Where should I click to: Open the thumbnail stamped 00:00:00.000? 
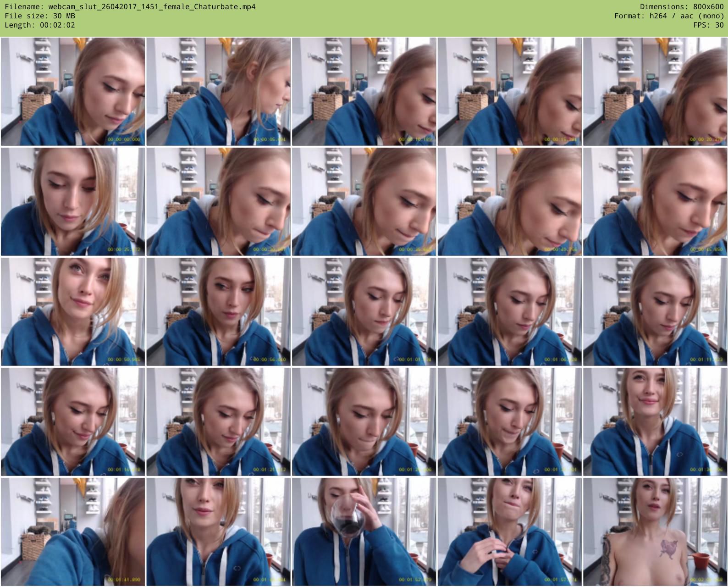(x=73, y=92)
